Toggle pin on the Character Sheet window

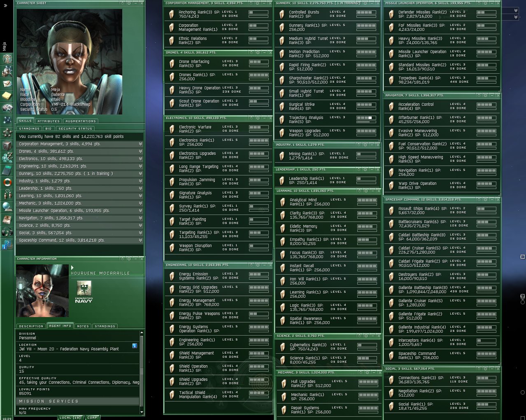pyautogui.click(x=129, y=3)
